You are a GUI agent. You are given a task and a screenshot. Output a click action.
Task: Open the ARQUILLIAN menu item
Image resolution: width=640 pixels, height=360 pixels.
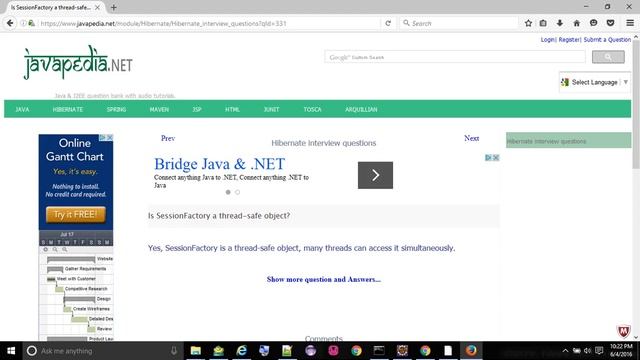361,109
